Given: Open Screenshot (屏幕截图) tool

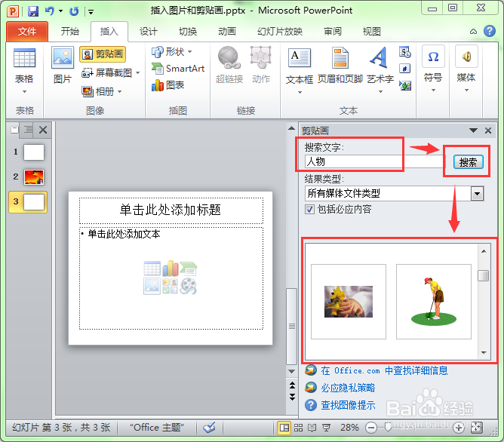Looking at the screenshot, I should [x=106, y=73].
